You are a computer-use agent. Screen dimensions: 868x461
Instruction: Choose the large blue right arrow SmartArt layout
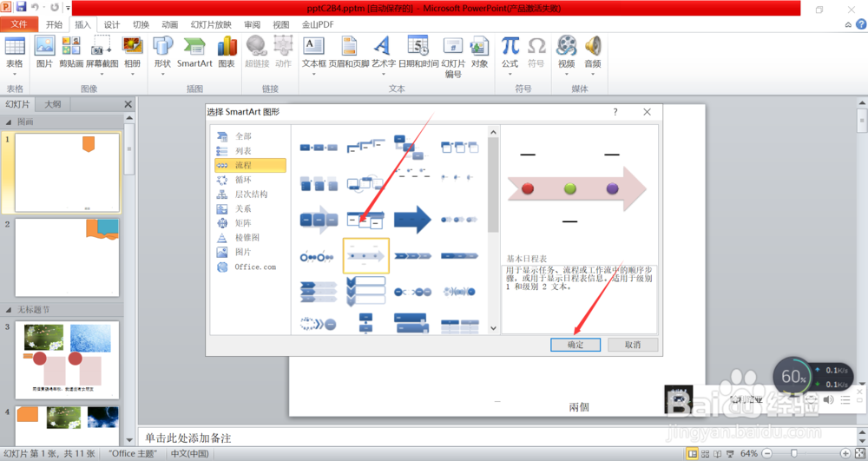[412, 220]
